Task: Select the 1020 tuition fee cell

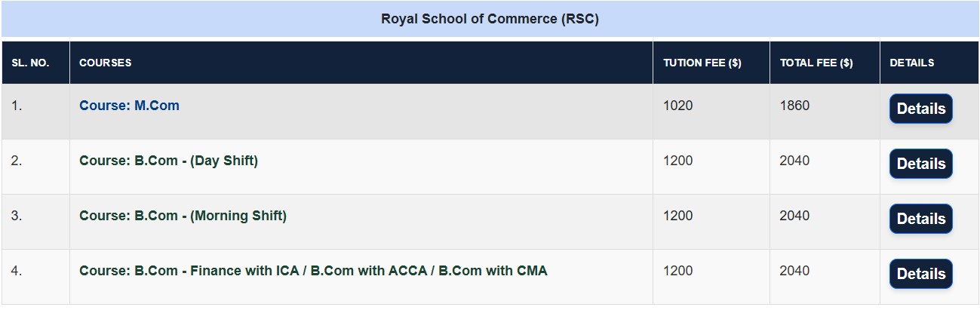Action: pyautogui.click(x=711, y=112)
